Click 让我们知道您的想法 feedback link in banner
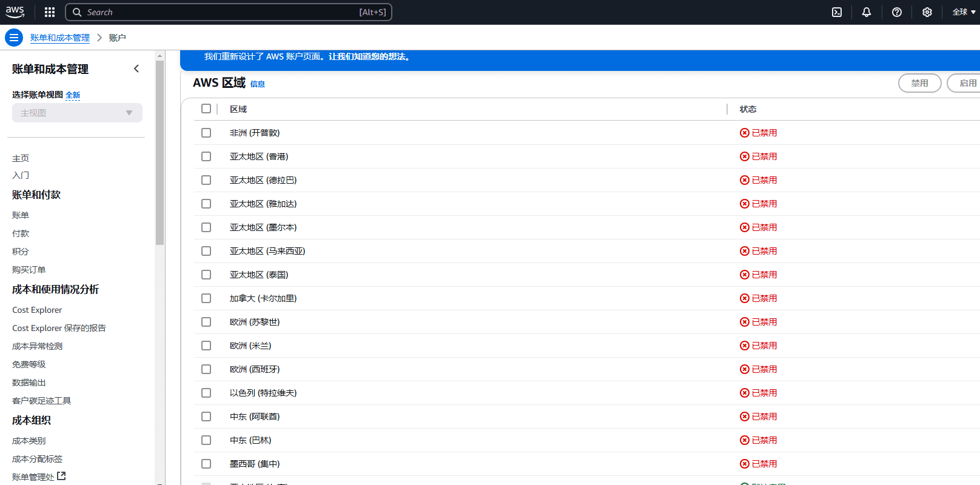The width and height of the screenshot is (980, 485). (371, 56)
